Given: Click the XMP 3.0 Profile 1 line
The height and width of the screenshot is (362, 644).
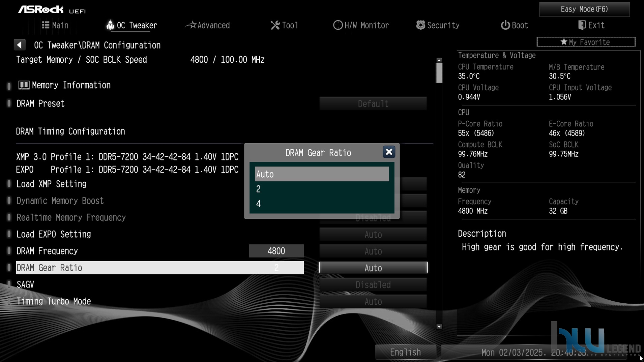Looking at the screenshot, I should click(127, 157).
